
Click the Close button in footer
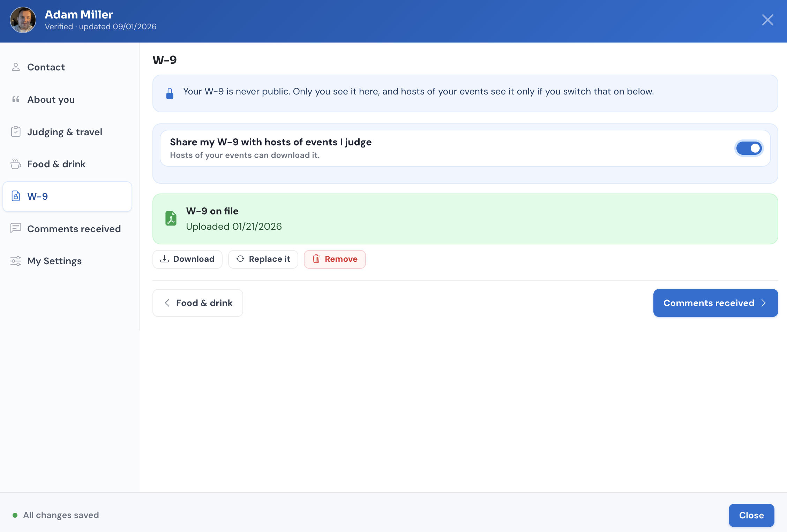(x=751, y=515)
